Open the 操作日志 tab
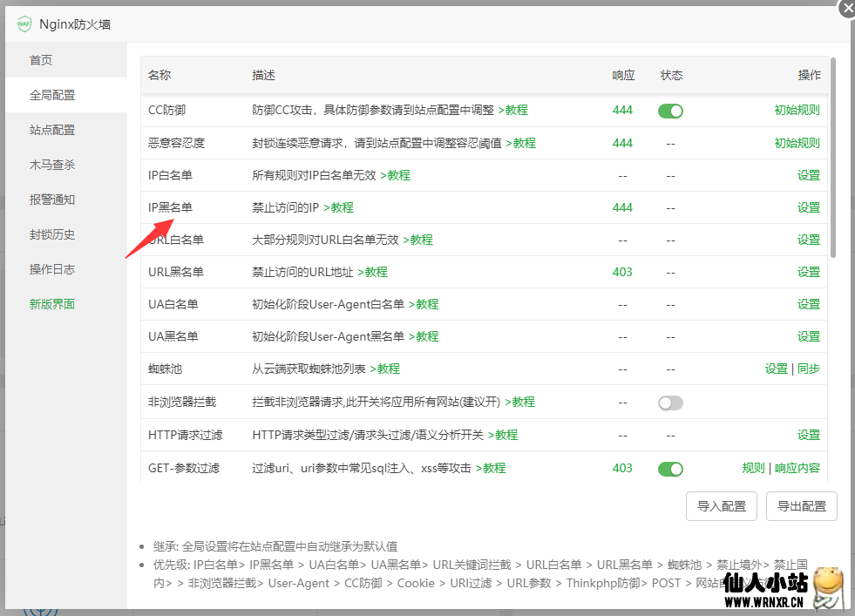This screenshot has height=616, width=855. tap(66, 269)
